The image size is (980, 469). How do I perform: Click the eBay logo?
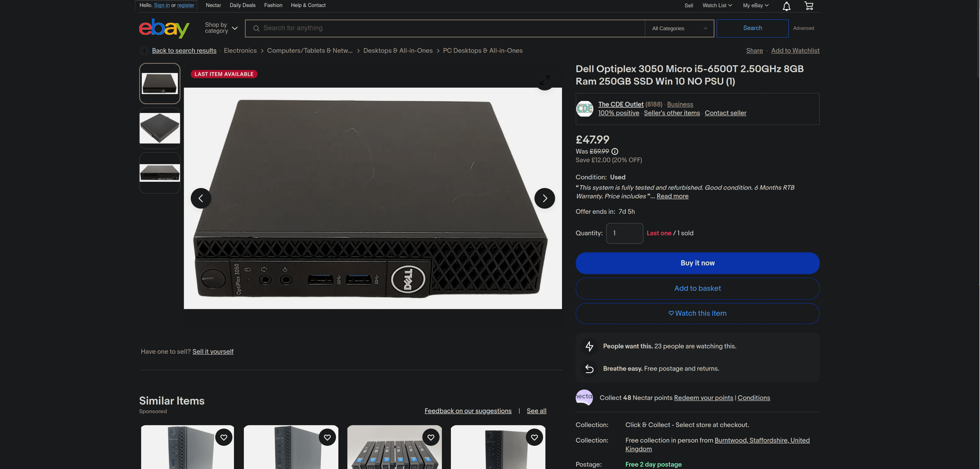click(164, 29)
